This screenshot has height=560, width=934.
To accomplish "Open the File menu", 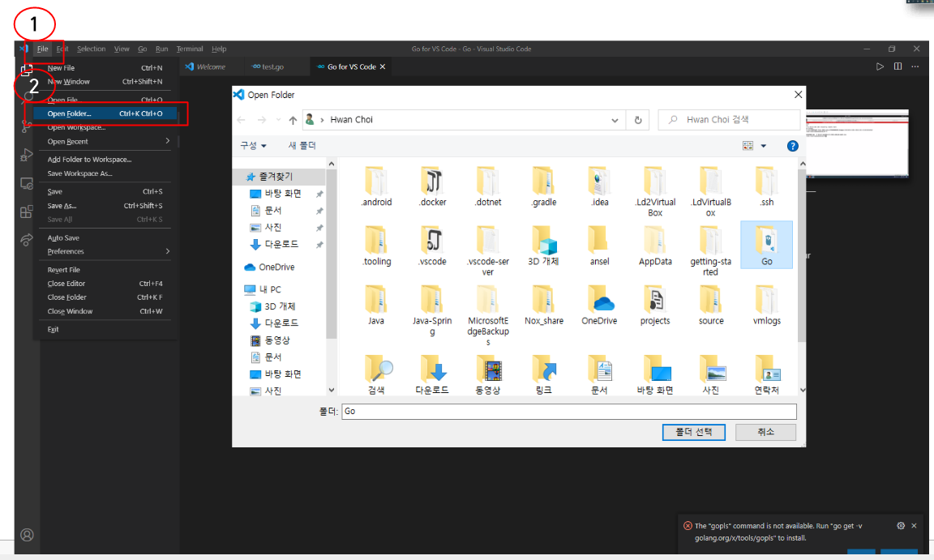I will point(42,49).
